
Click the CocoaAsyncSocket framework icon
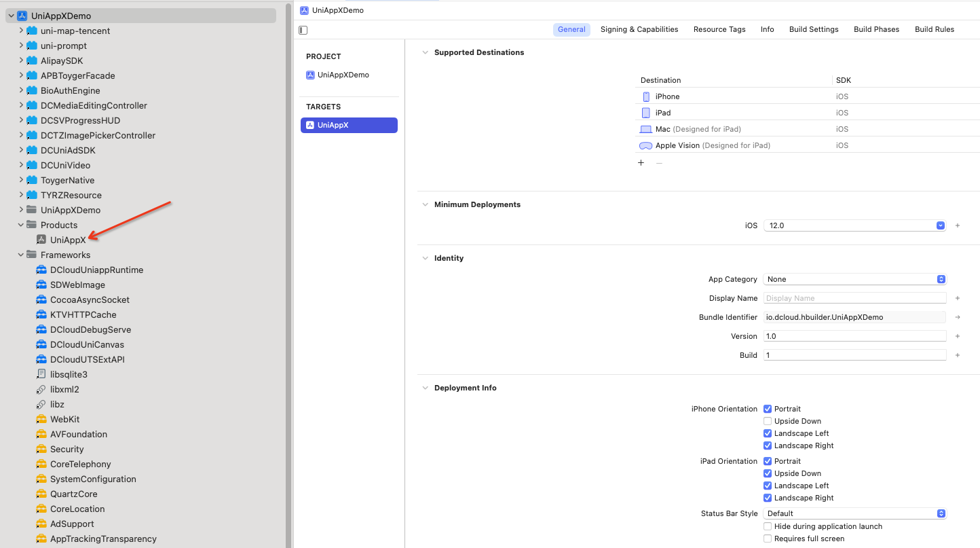(x=41, y=299)
